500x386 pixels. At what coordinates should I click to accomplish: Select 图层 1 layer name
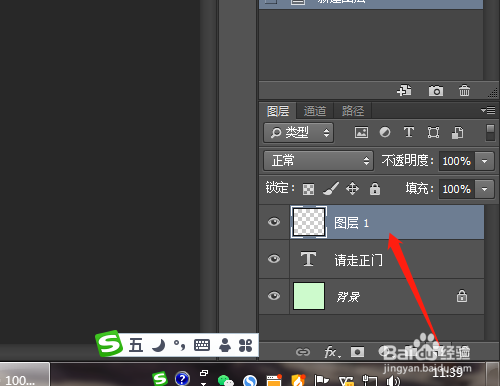point(351,223)
